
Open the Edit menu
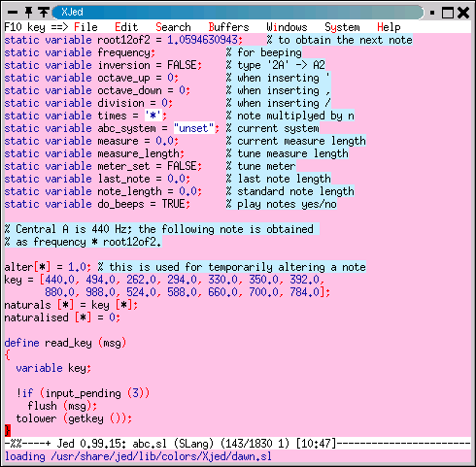pyautogui.click(x=126, y=27)
